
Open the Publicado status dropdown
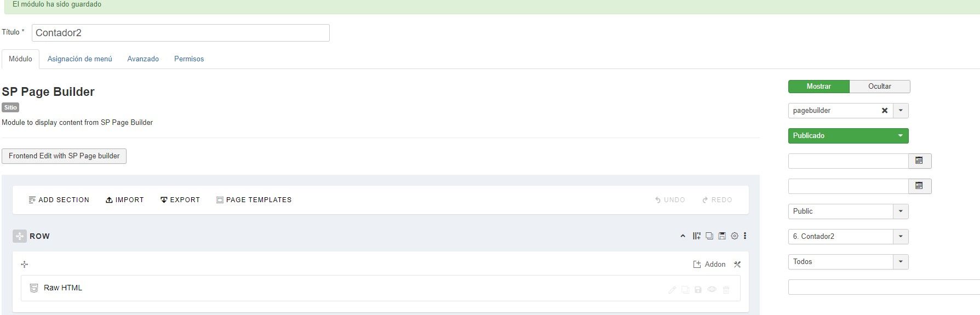pyautogui.click(x=849, y=136)
